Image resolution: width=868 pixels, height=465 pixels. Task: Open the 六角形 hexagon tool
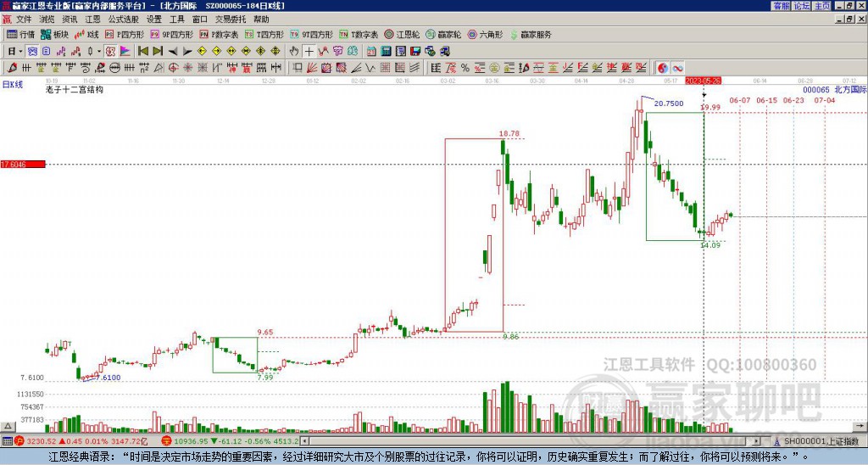coord(485,34)
